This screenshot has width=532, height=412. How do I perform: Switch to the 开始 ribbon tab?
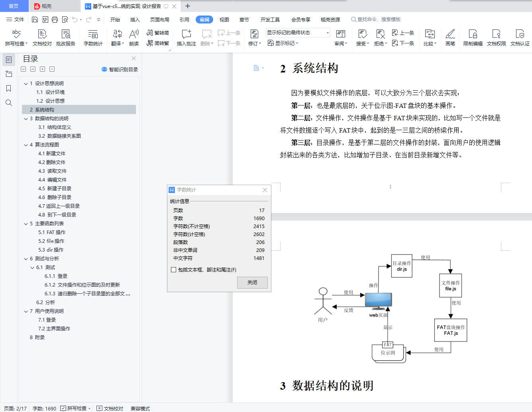[x=115, y=20]
